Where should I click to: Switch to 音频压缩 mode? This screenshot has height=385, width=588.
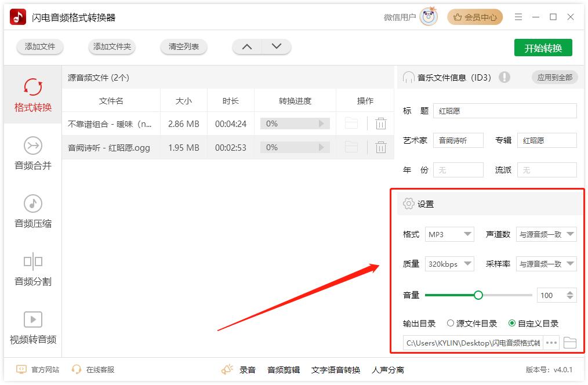coord(32,210)
